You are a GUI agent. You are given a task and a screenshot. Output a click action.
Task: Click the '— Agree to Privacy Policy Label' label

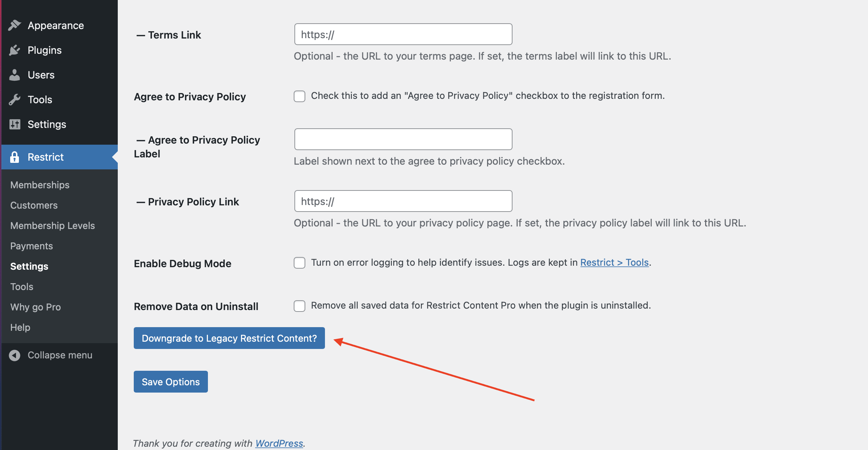[x=197, y=147]
